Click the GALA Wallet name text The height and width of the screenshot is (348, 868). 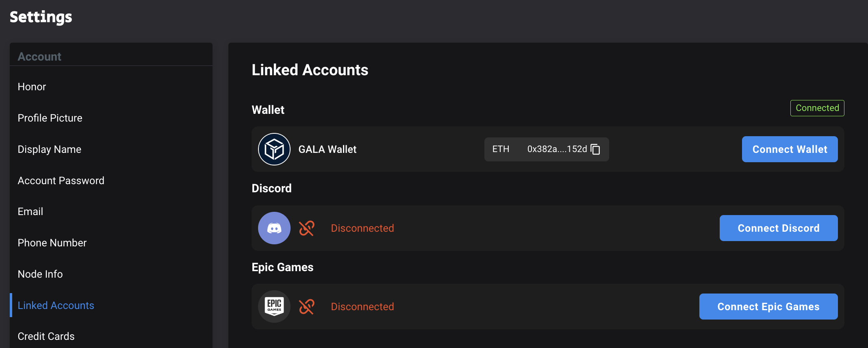click(x=328, y=149)
